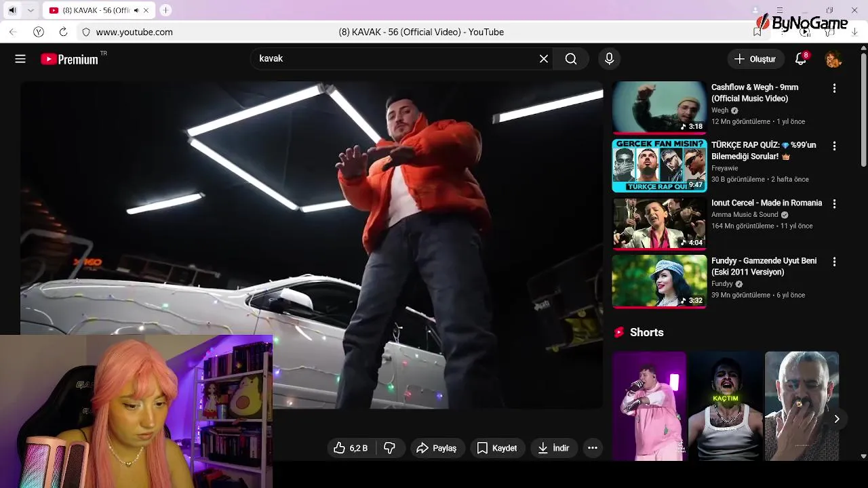Viewport: 868px width, 488px height.
Task: Dislike the video
Action: point(390,448)
